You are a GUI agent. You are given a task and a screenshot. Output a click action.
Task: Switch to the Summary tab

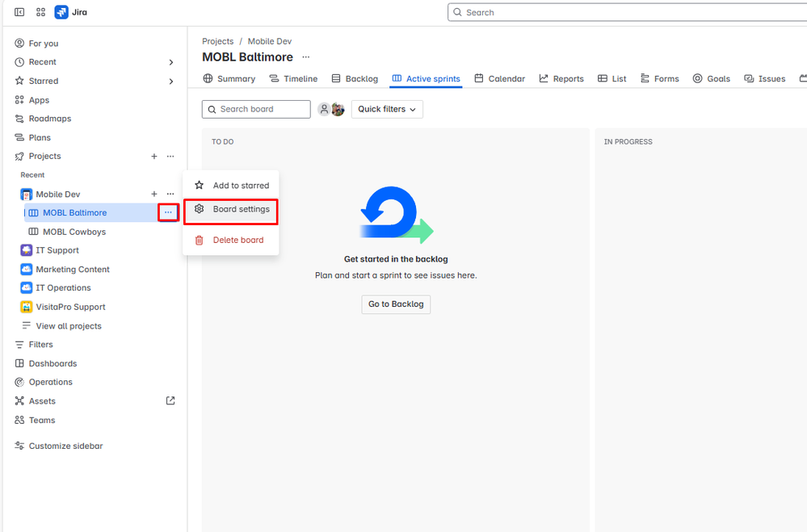click(x=229, y=79)
